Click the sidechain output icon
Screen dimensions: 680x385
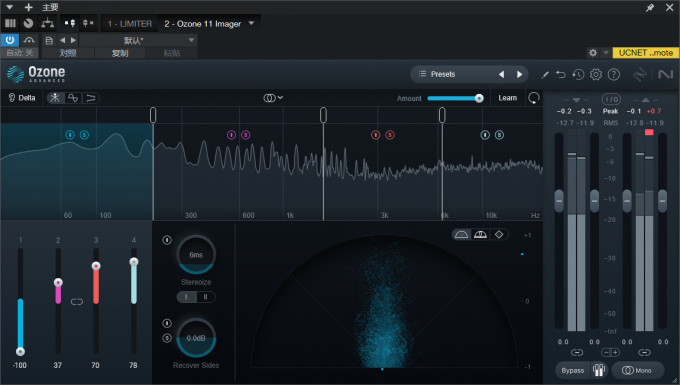(88, 23)
